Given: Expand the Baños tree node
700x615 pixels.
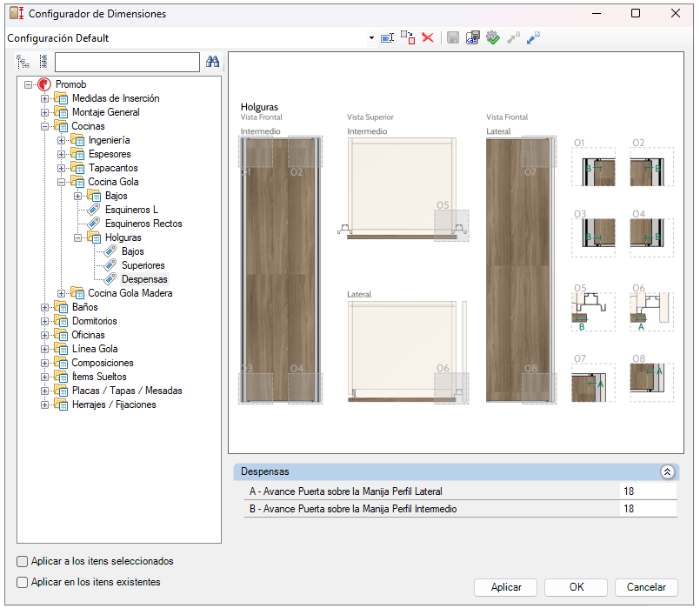Looking at the screenshot, I should click(x=45, y=307).
